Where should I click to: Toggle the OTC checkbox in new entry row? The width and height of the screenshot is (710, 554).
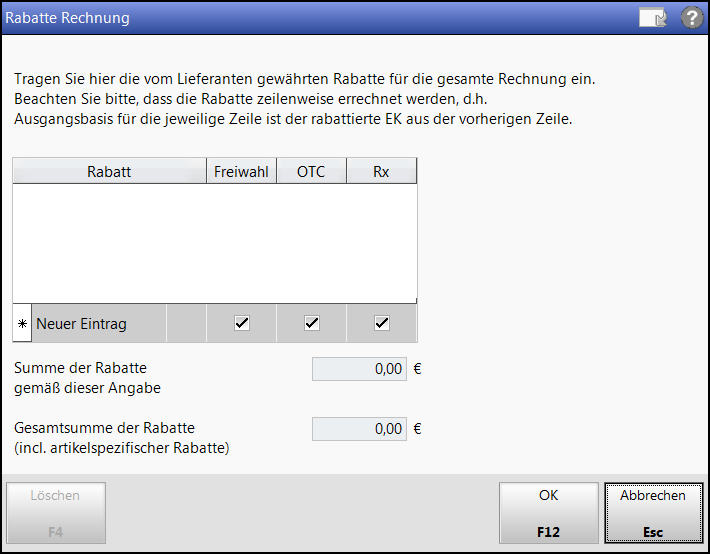312,323
